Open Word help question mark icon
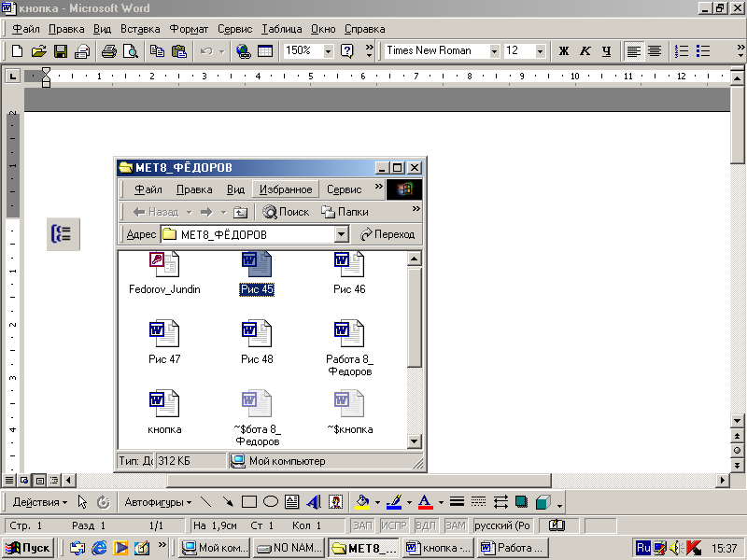Screen dimensions: 747x560 (346, 51)
